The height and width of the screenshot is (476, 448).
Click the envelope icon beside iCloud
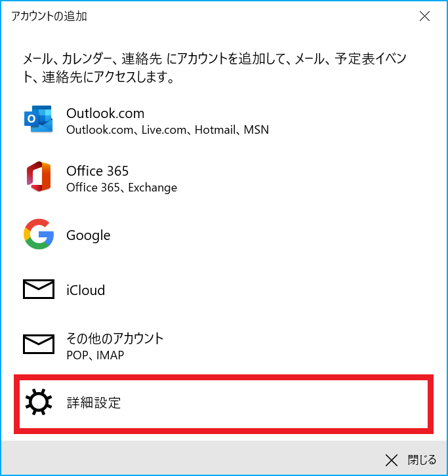click(x=39, y=289)
